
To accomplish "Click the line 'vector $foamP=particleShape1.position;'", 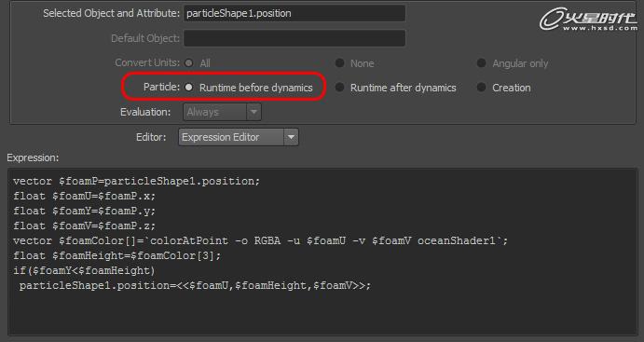I will [x=136, y=181].
